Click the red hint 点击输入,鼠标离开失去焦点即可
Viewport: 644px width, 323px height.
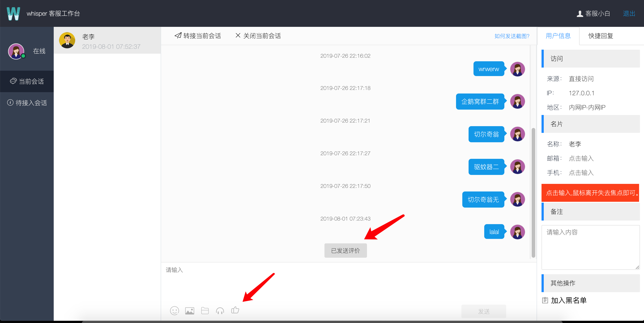tap(590, 193)
